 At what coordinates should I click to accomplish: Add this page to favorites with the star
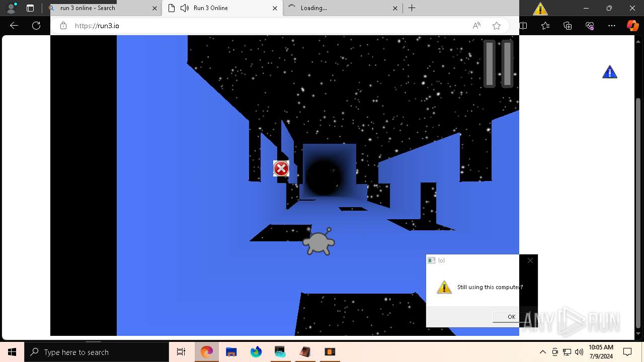[497, 26]
